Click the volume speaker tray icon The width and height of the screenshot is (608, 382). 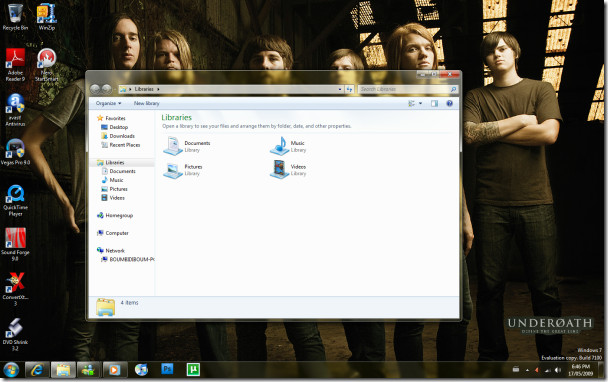point(558,370)
